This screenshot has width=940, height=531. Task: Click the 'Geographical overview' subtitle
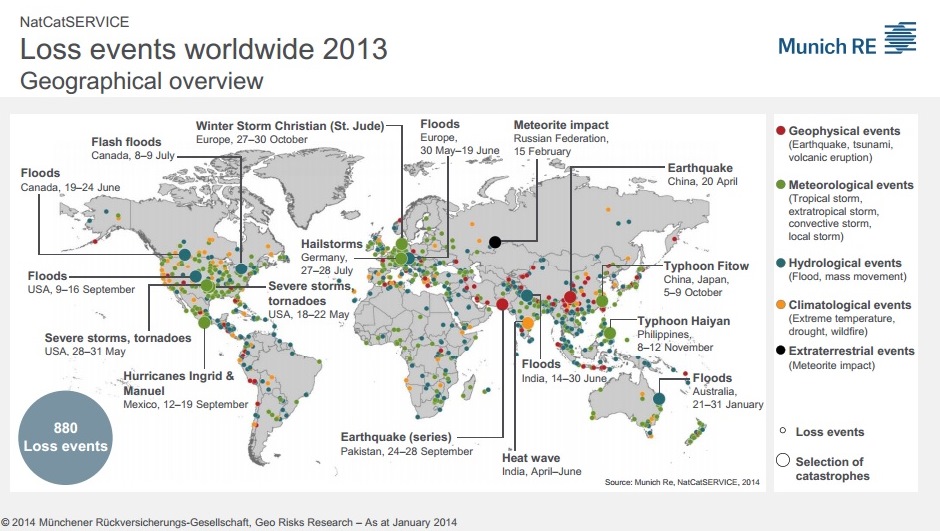[141, 81]
